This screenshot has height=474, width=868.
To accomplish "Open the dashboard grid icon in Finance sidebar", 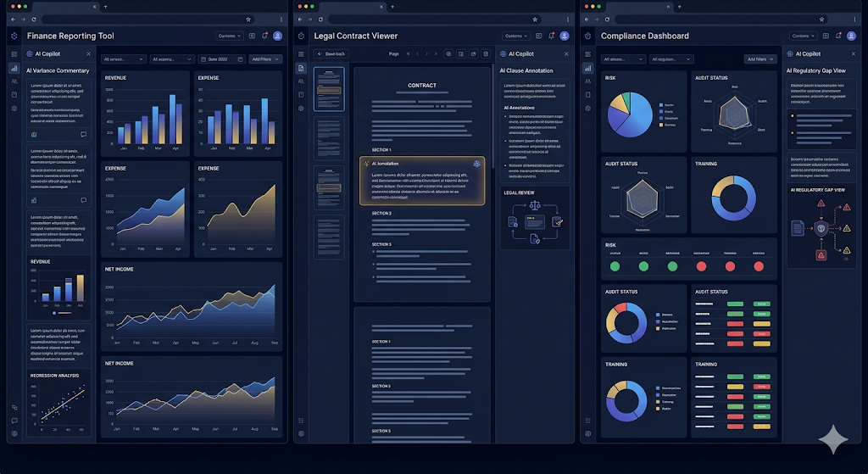I will pyautogui.click(x=14, y=54).
